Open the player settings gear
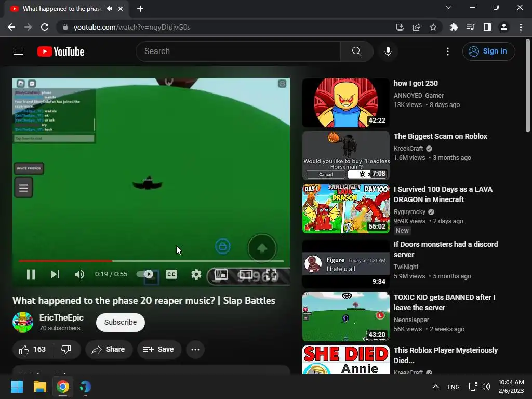532x399 pixels. [196, 274]
